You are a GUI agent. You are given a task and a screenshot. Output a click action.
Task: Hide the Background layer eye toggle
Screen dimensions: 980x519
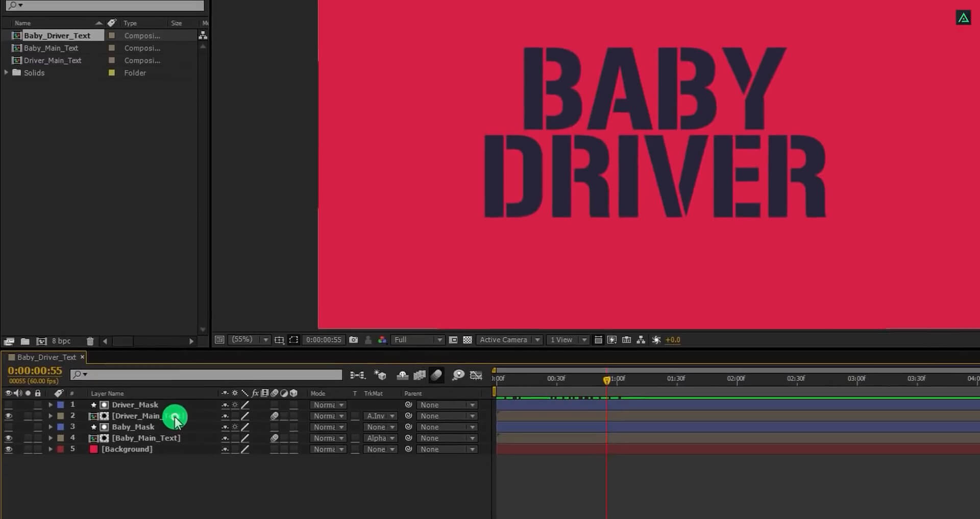[8, 450]
